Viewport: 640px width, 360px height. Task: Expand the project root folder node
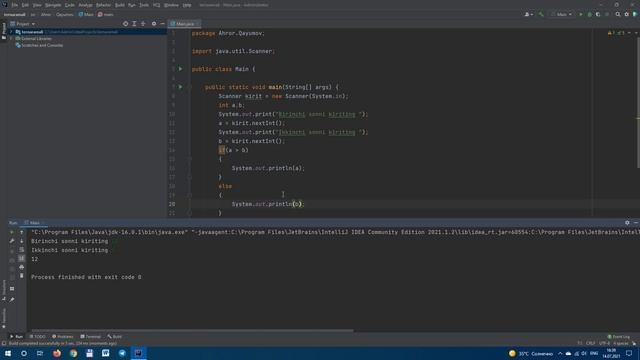point(11,32)
